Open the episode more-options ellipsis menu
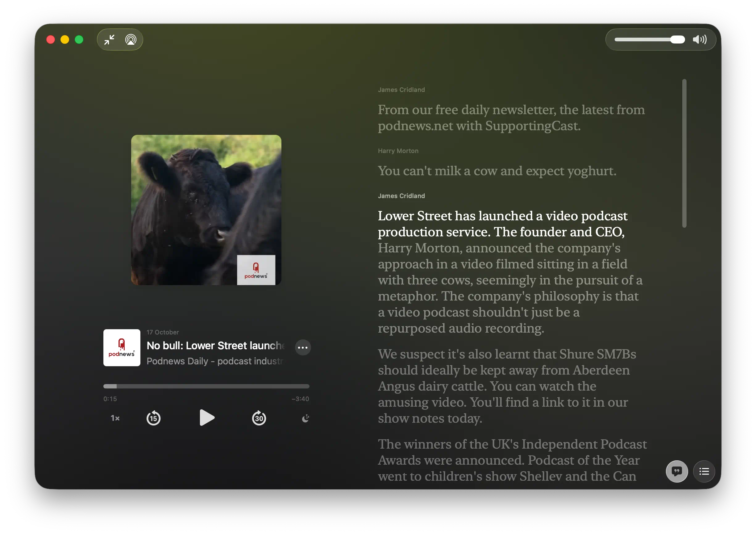The height and width of the screenshot is (535, 756). 303,347
